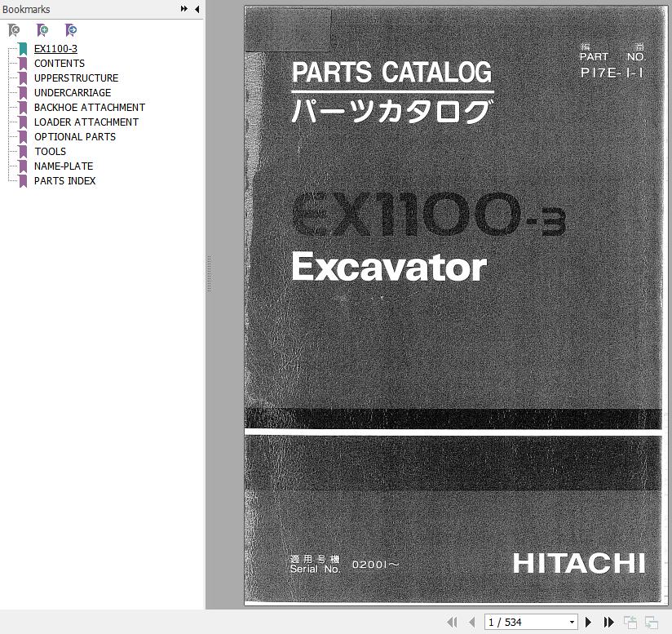The height and width of the screenshot is (634, 672).
Task: Go to the first page
Action: click(x=452, y=622)
